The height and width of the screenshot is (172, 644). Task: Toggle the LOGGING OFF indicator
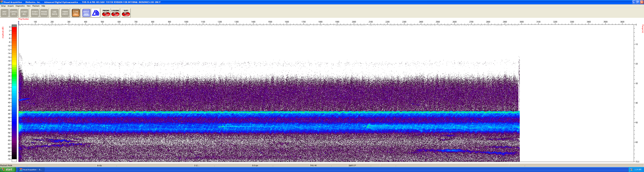115,13
